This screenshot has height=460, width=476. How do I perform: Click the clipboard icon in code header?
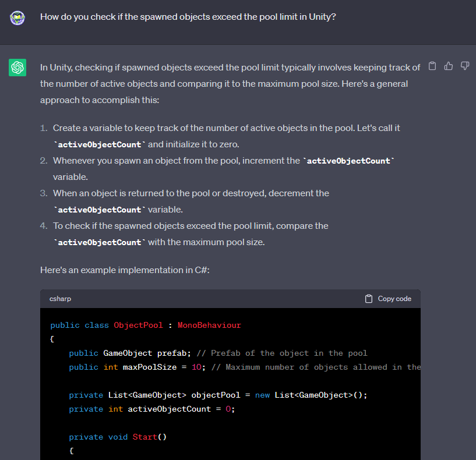point(368,299)
